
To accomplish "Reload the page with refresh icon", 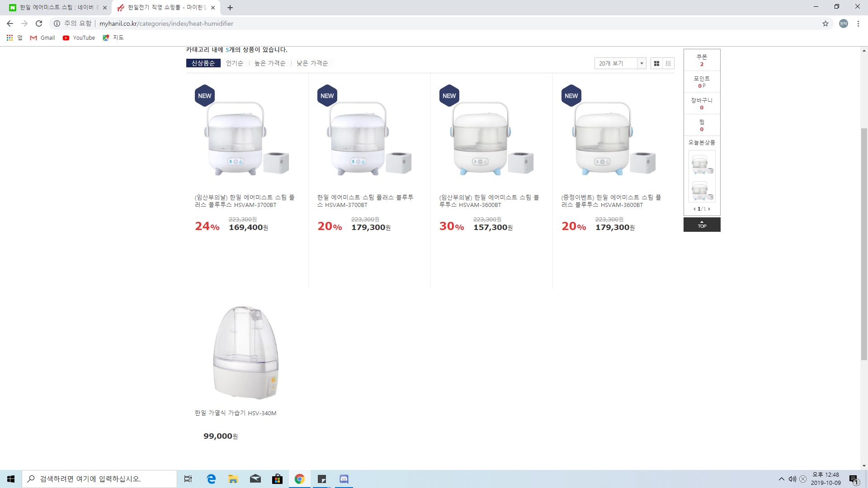I will 39,23.
